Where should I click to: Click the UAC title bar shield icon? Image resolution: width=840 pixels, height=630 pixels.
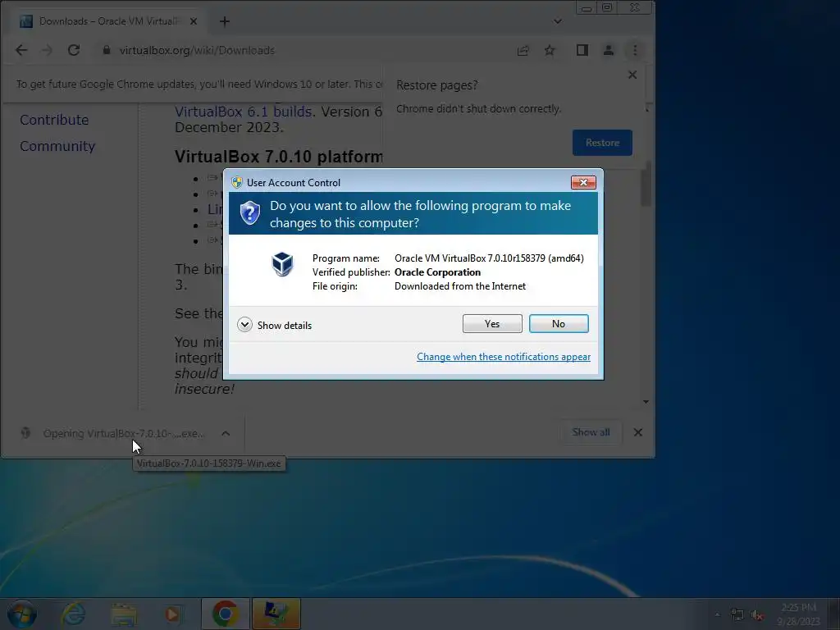(237, 182)
